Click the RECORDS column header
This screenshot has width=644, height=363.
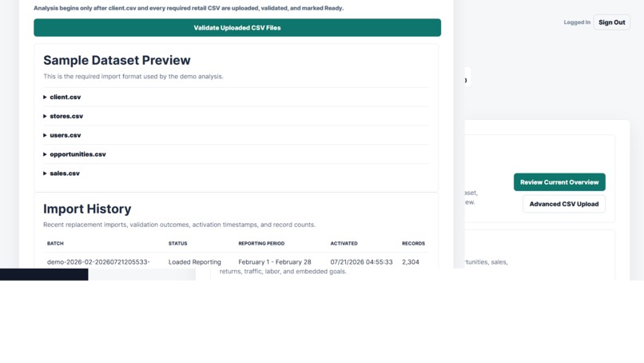413,243
